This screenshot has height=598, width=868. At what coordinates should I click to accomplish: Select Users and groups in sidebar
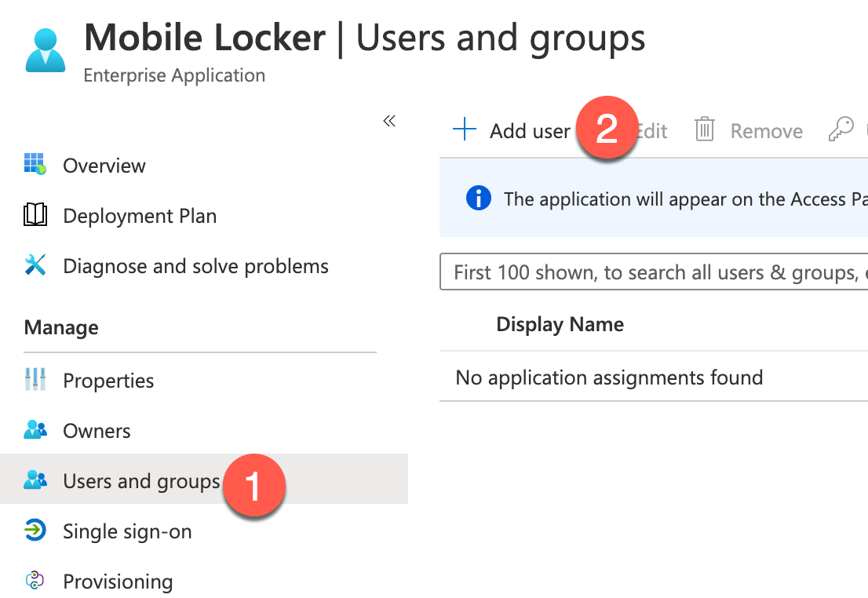point(204,479)
